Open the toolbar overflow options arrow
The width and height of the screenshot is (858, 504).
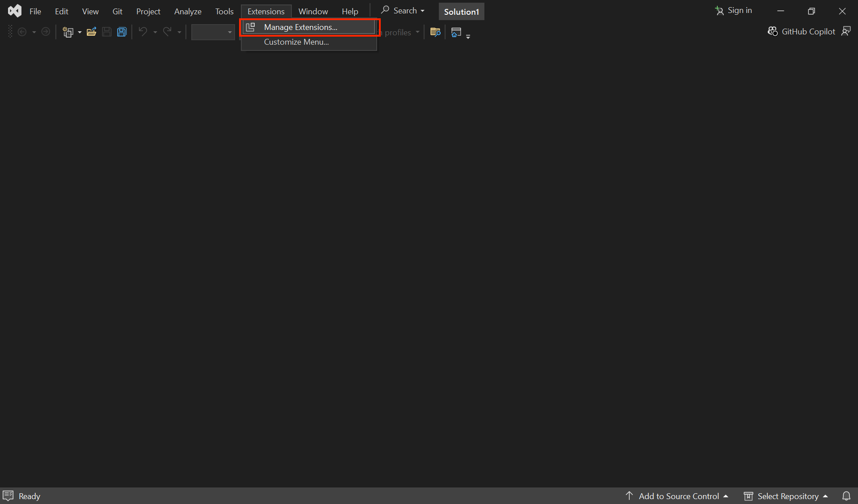[468, 36]
